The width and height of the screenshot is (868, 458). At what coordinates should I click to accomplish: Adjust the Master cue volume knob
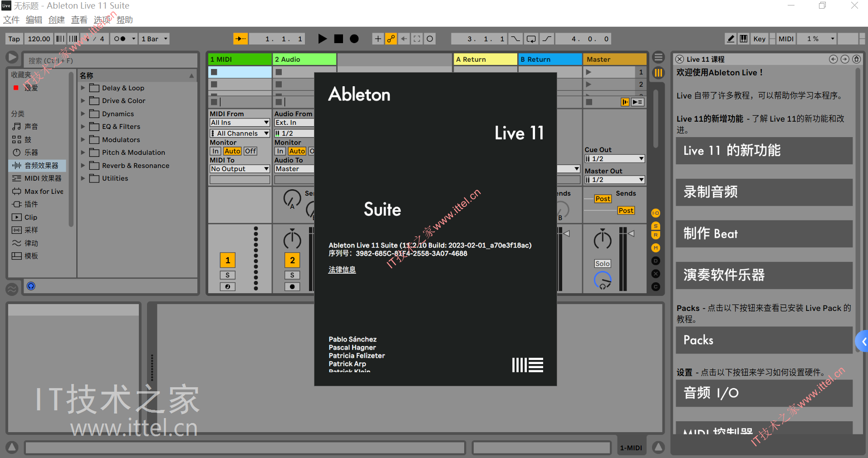[603, 281]
